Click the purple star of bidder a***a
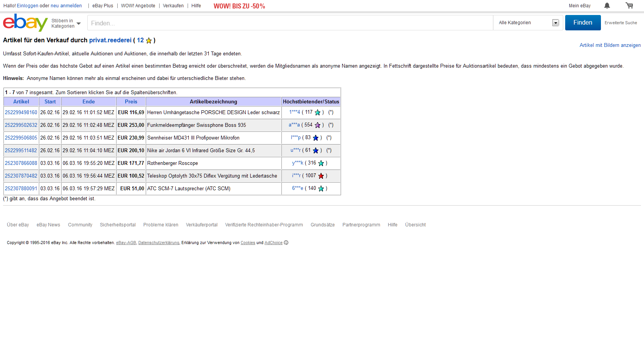The width and height of the screenshot is (644, 349). (x=318, y=125)
